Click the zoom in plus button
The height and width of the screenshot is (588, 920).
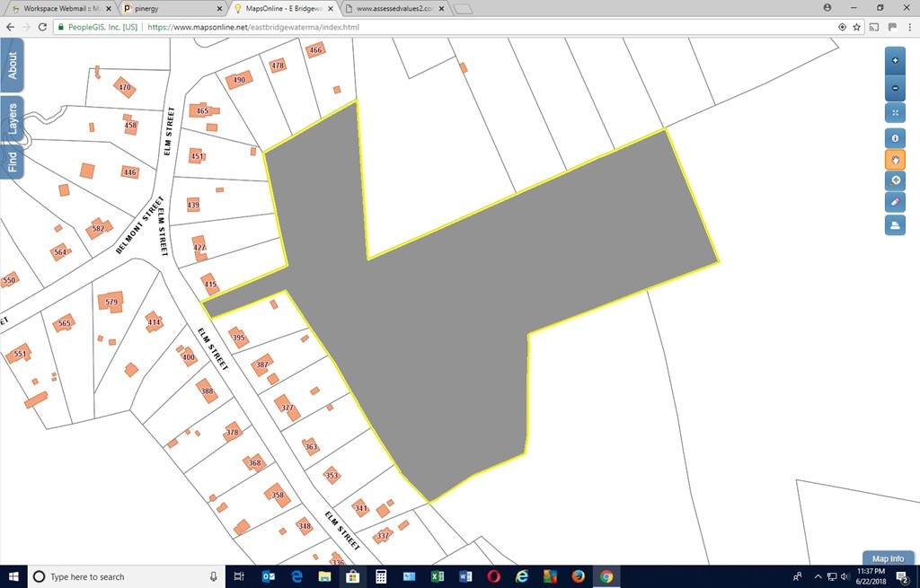[895, 61]
